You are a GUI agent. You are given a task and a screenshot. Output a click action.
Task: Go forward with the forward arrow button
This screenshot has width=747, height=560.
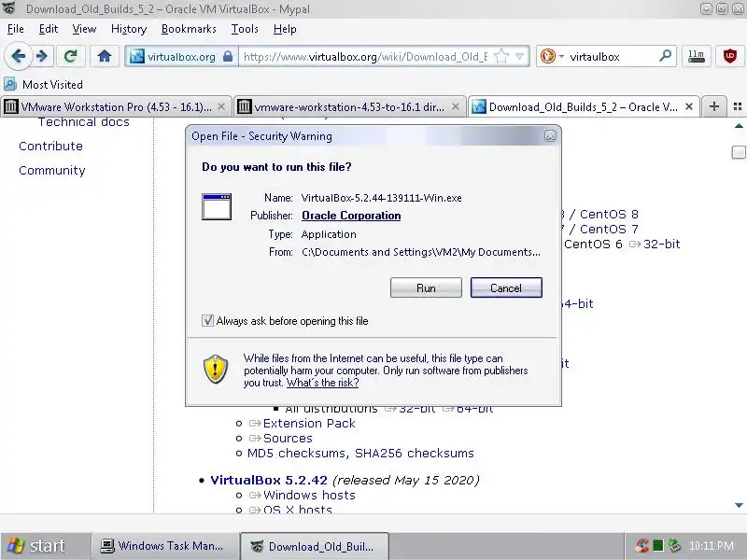42,57
